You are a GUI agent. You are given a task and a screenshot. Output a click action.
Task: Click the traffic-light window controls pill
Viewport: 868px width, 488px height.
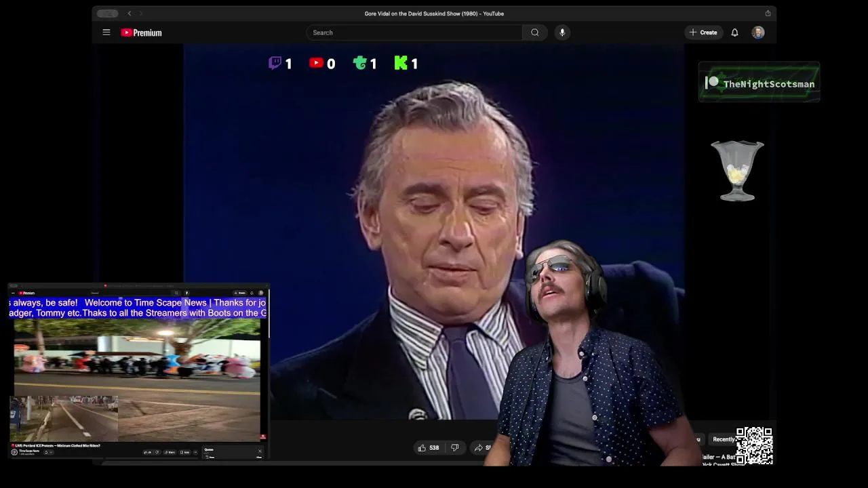tap(107, 14)
